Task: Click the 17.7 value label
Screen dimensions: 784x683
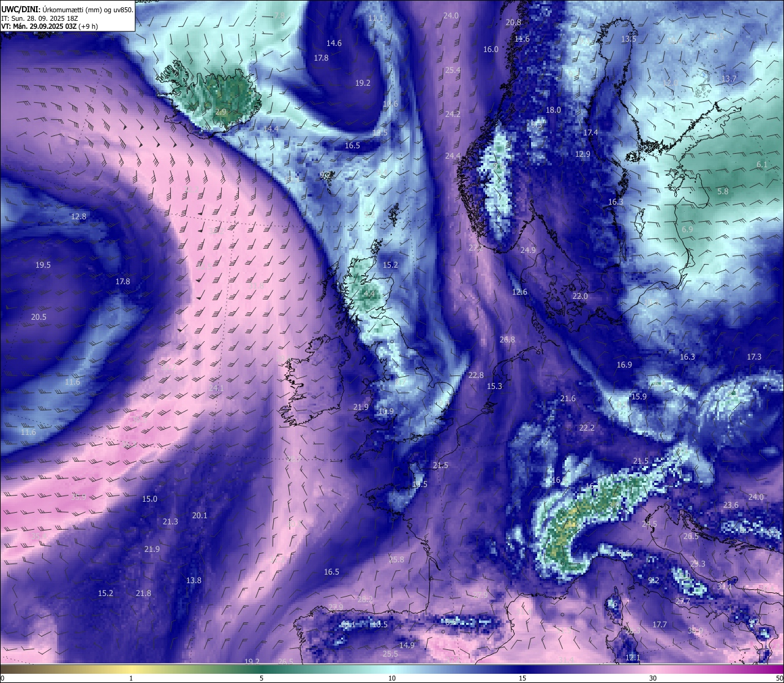Action: coord(659,624)
